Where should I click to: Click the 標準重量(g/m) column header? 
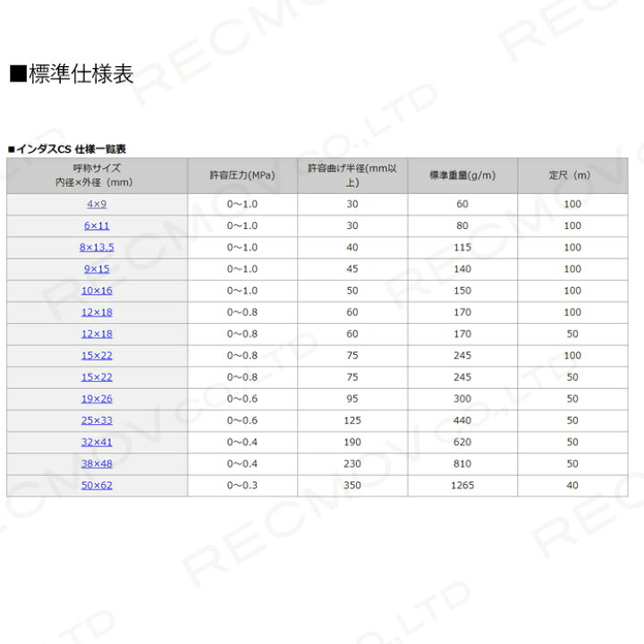click(462, 175)
